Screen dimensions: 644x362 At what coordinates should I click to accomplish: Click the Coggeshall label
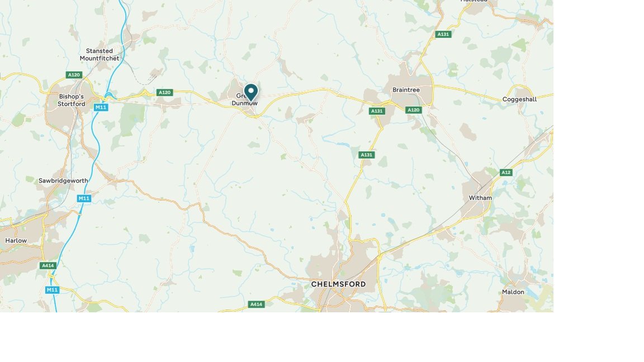[519, 99]
